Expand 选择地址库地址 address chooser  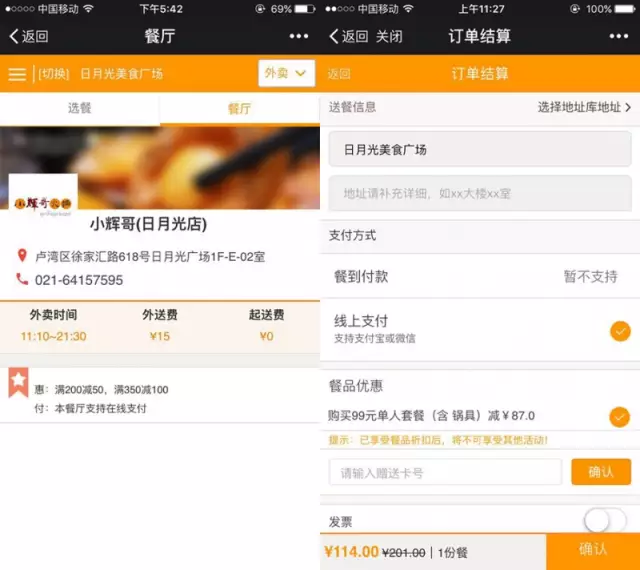[584, 107]
